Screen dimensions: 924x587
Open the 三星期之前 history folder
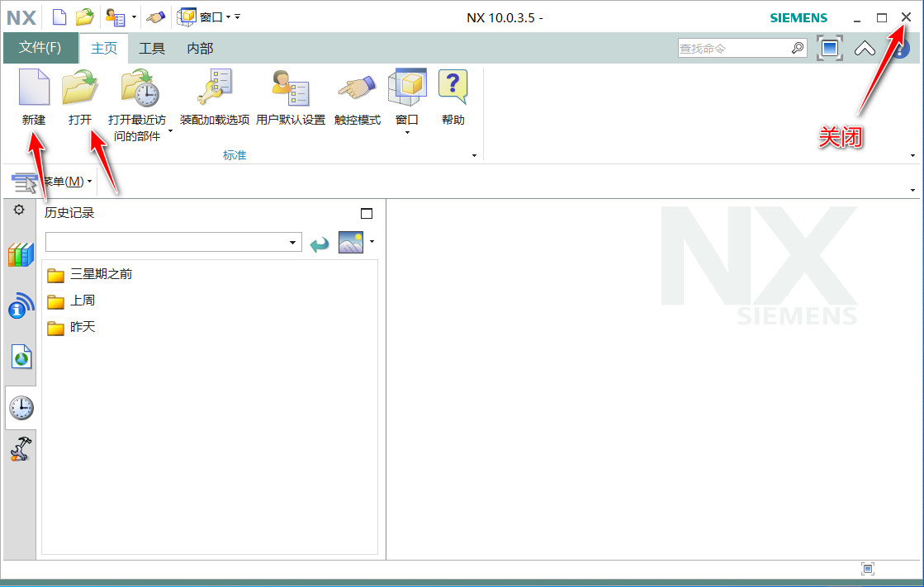pyautogui.click(x=89, y=274)
